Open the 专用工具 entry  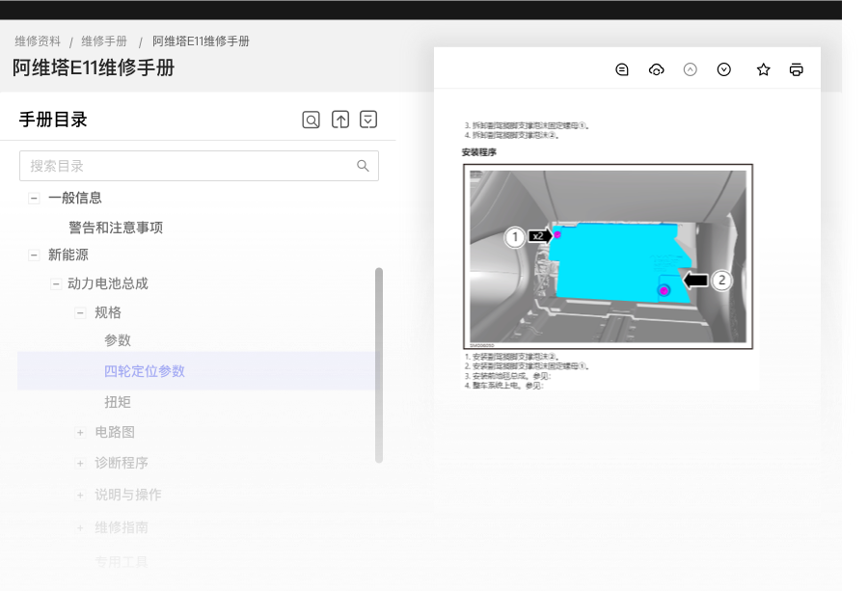point(122,562)
